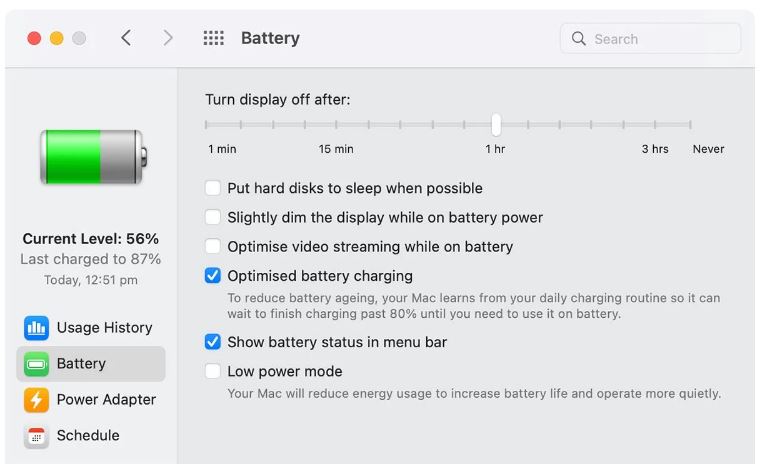This screenshot has width=763, height=475.
Task: Uncheck Show battery status in menu bar
Action: (x=213, y=342)
